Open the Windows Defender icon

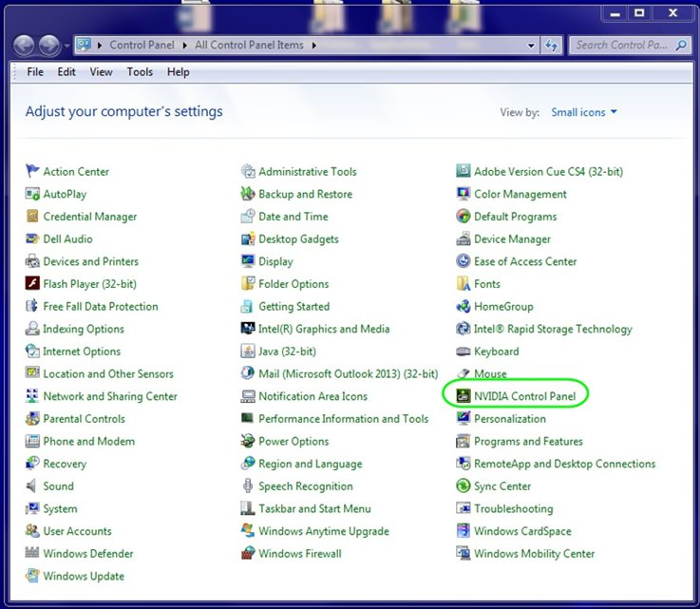[32, 553]
